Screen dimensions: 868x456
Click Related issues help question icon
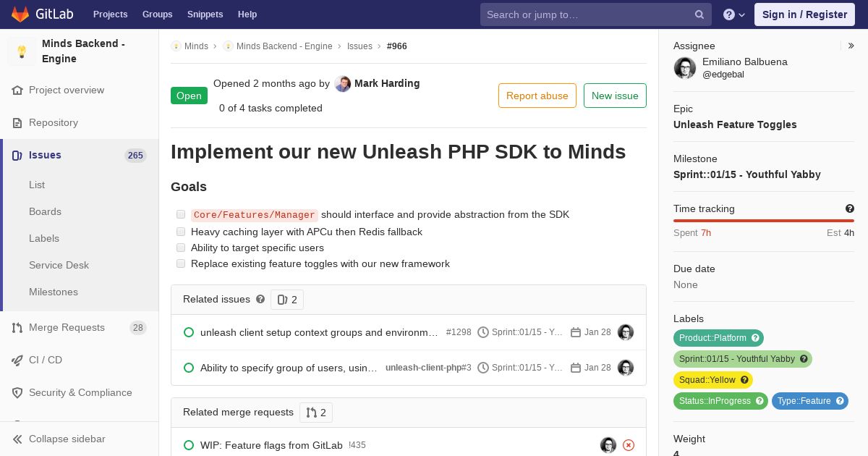tap(260, 299)
